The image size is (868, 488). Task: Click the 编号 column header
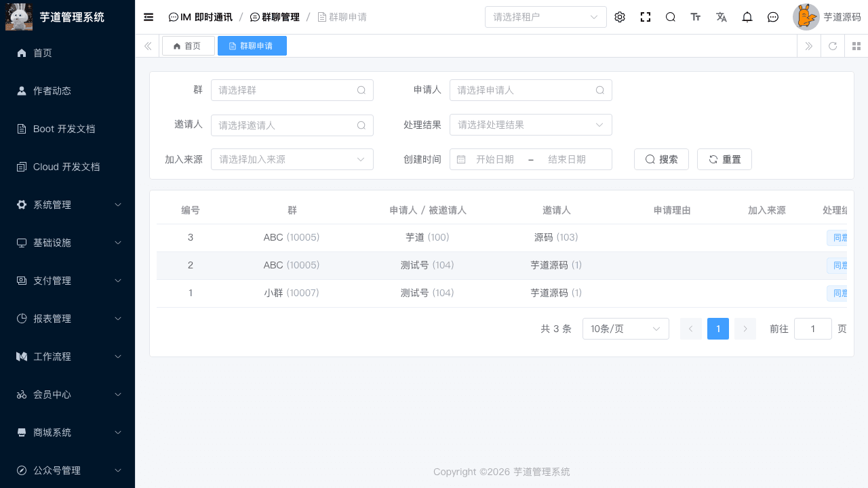191,210
